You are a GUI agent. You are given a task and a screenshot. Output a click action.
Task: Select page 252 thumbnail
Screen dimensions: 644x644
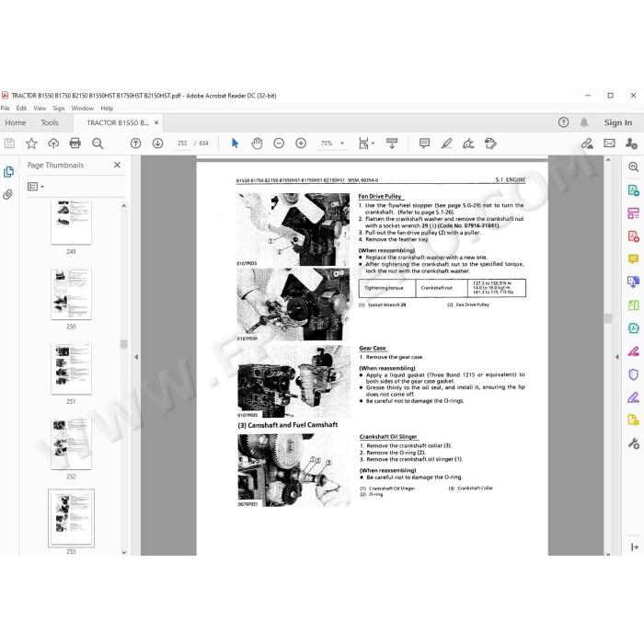pyautogui.click(x=71, y=443)
